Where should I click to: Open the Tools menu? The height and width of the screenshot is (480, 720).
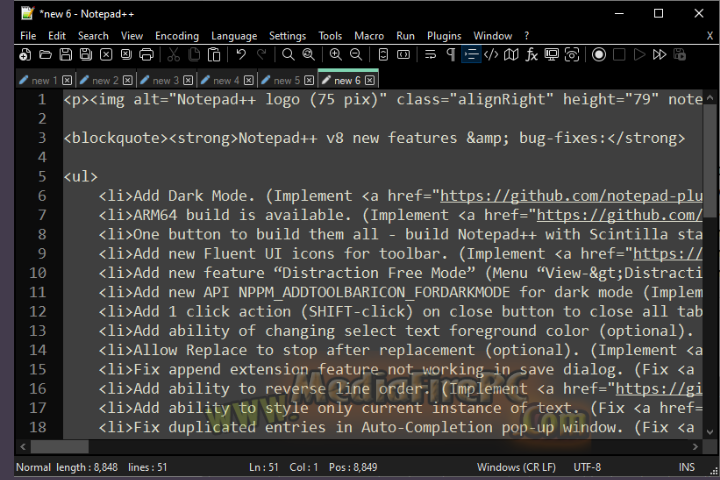coord(330,35)
